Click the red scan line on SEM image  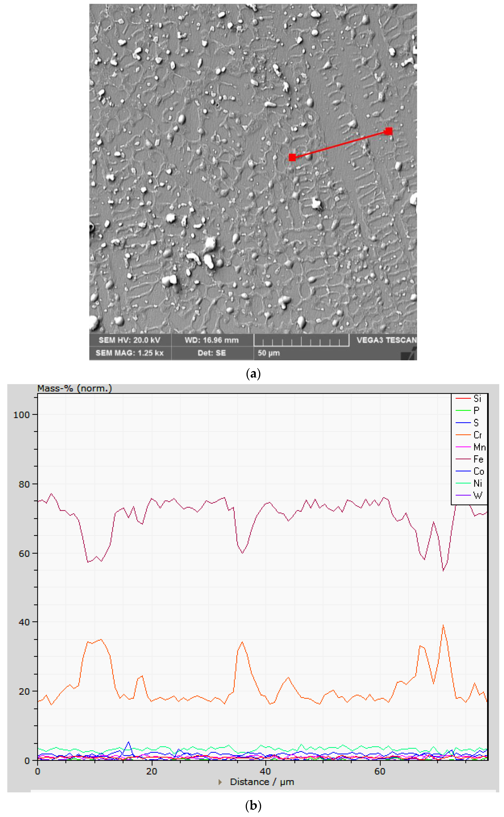click(340, 145)
